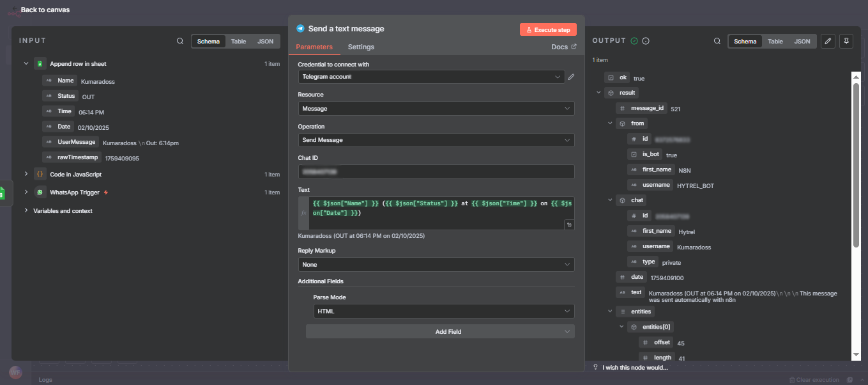Expand the Text expression editor with corner icon
This screenshot has height=385, width=868.
click(569, 224)
